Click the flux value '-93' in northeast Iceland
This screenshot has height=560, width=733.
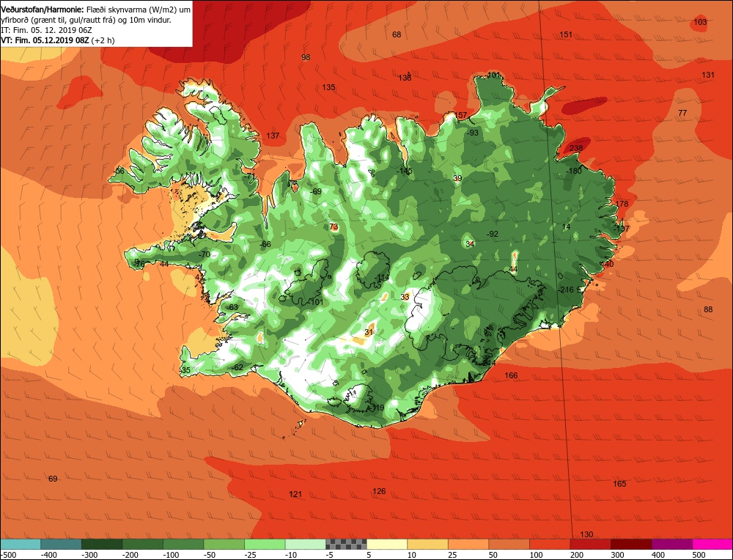pyautogui.click(x=473, y=133)
